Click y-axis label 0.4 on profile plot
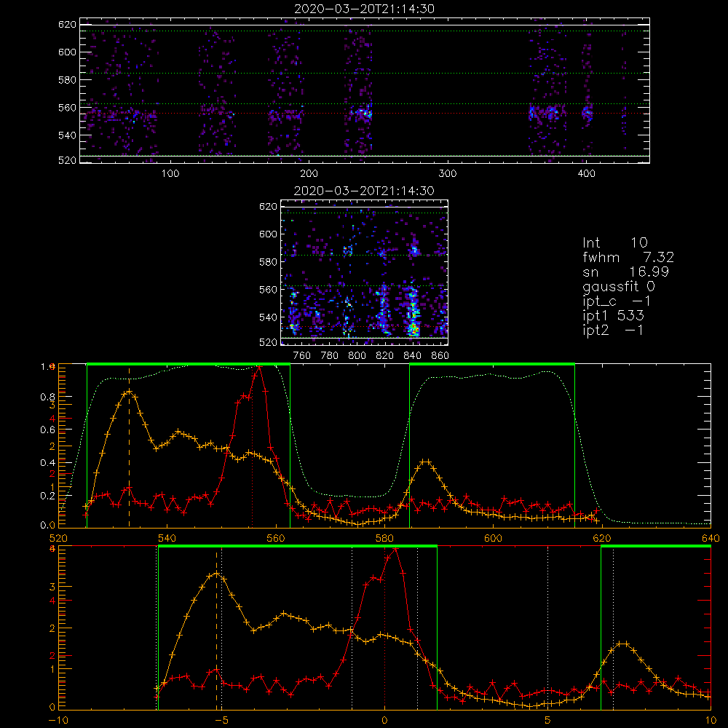This screenshot has height=728, width=728. 47,462
